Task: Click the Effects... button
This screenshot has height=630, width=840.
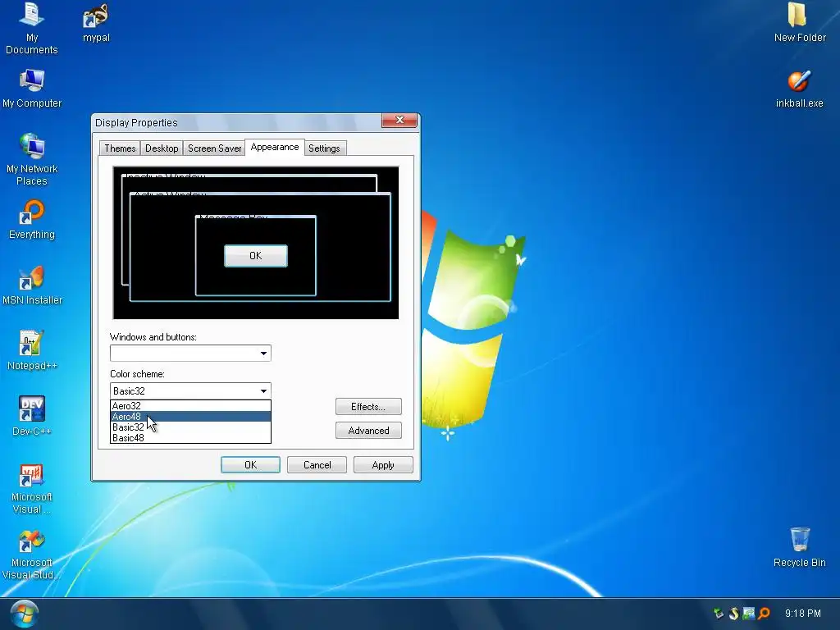Action: click(368, 407)
